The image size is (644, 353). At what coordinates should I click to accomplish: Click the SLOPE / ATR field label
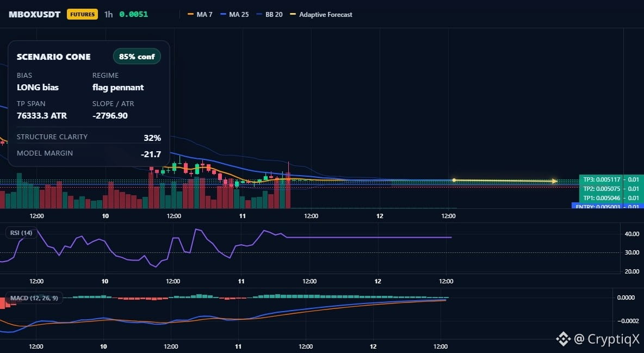(x=113, y=103)
